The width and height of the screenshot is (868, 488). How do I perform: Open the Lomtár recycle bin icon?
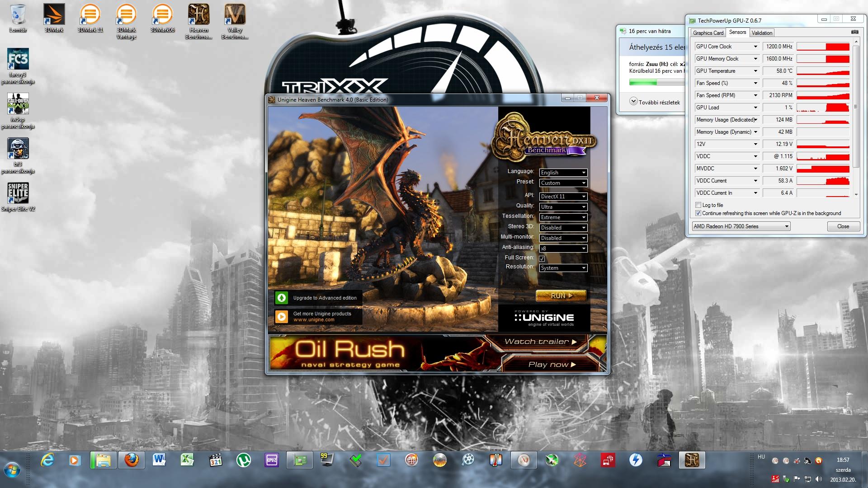(18, 18)
